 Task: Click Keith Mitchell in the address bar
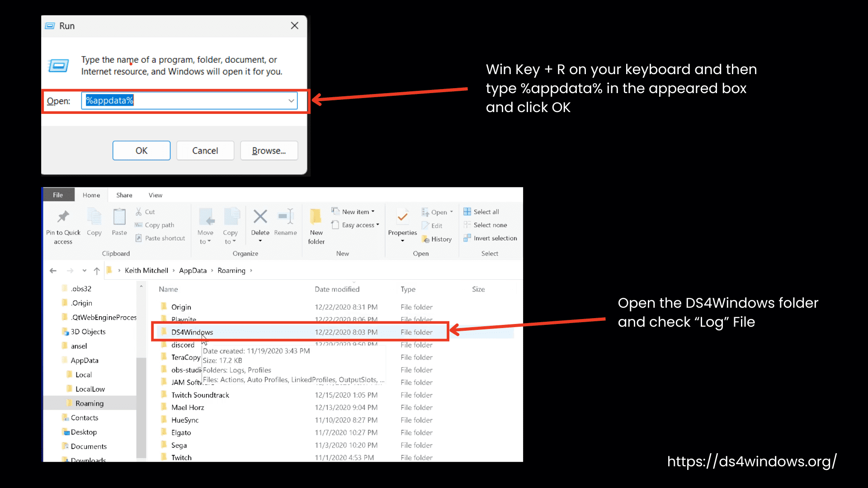click(x=146, y=271)
